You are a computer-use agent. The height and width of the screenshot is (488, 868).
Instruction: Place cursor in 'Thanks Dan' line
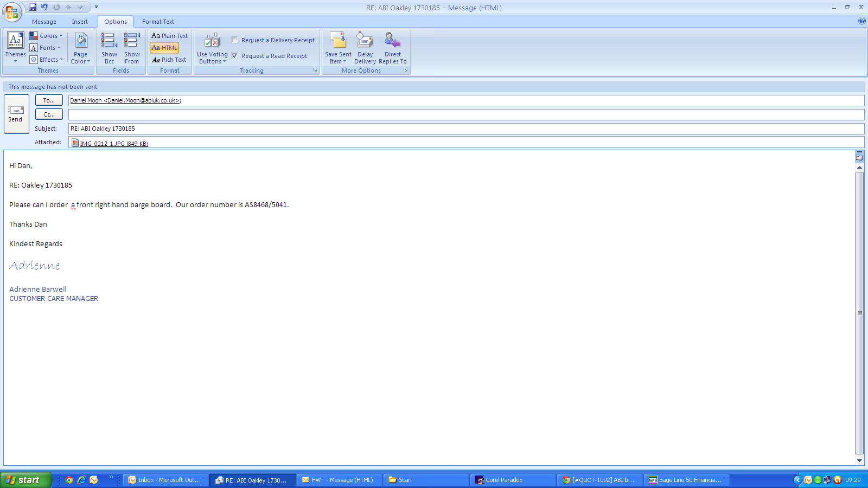coord(28,224)
